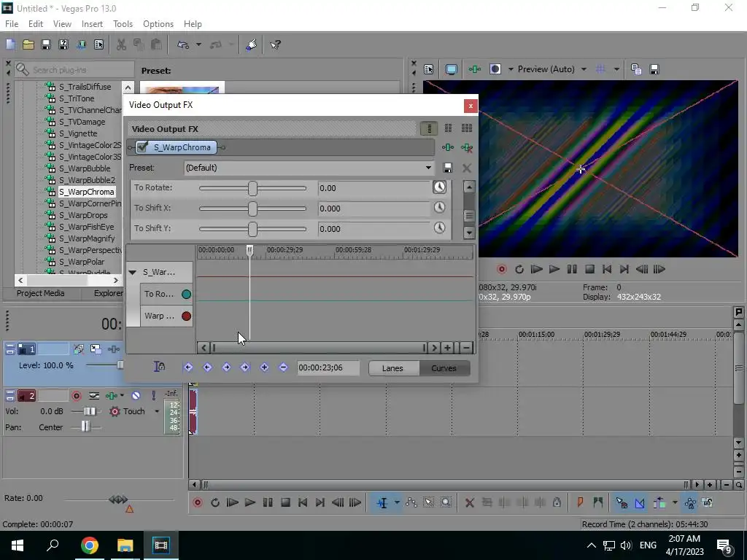Open the Touch automation mode dropdown

157,411
